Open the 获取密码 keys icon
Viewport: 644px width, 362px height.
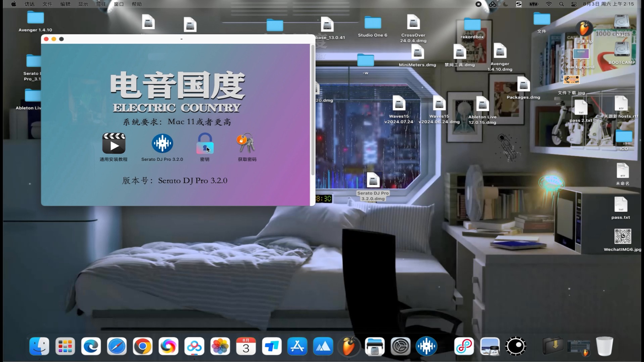click(246, 143)
